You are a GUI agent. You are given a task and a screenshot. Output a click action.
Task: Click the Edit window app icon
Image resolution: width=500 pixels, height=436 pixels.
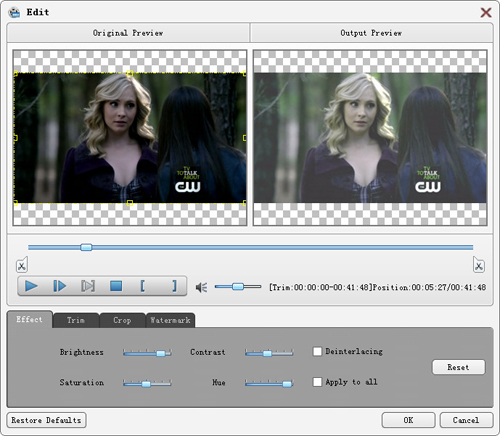click(14, 12)
